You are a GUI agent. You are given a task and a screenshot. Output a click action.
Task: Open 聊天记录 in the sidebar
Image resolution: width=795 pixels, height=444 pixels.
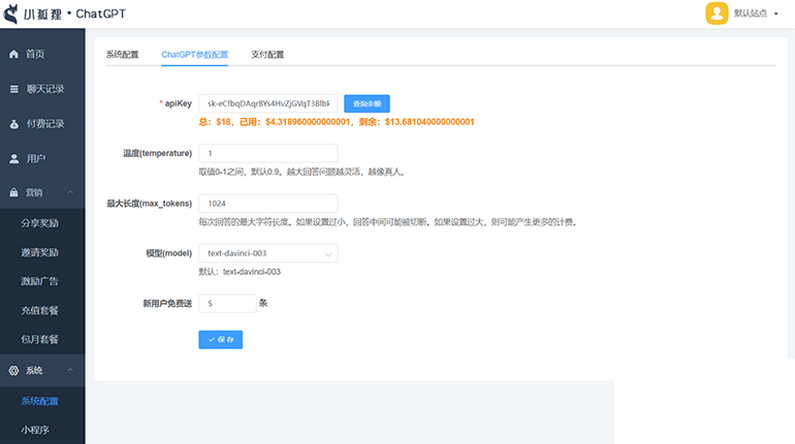point(45,89)
